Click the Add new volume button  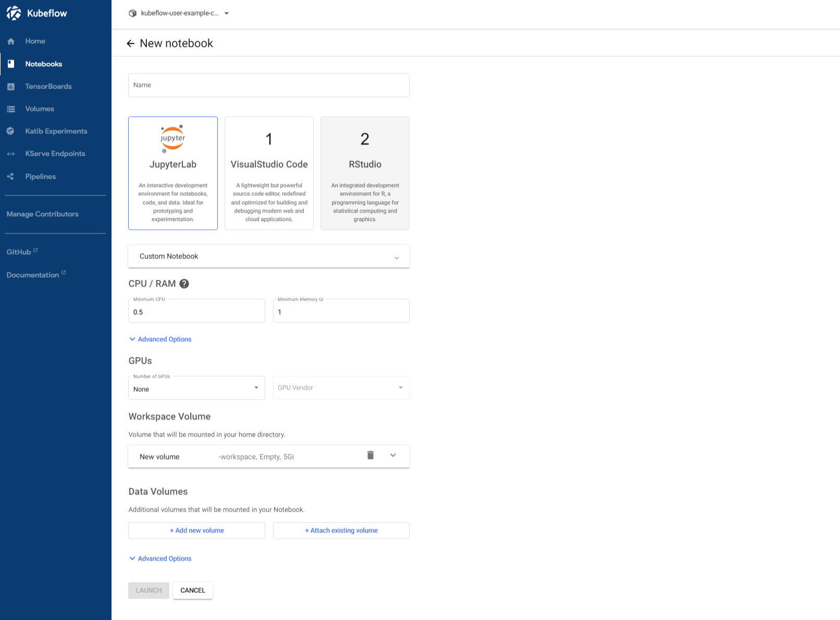click(196, 530)
